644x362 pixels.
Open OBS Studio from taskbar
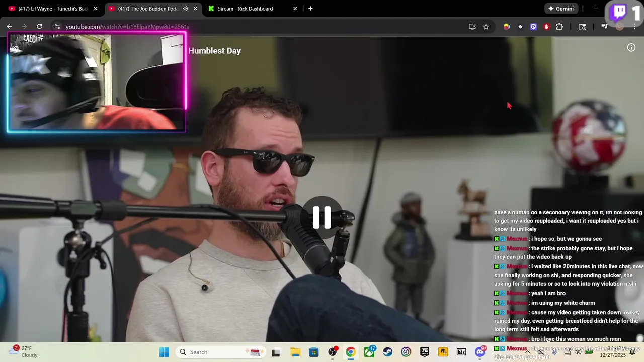tap(333, 352)
